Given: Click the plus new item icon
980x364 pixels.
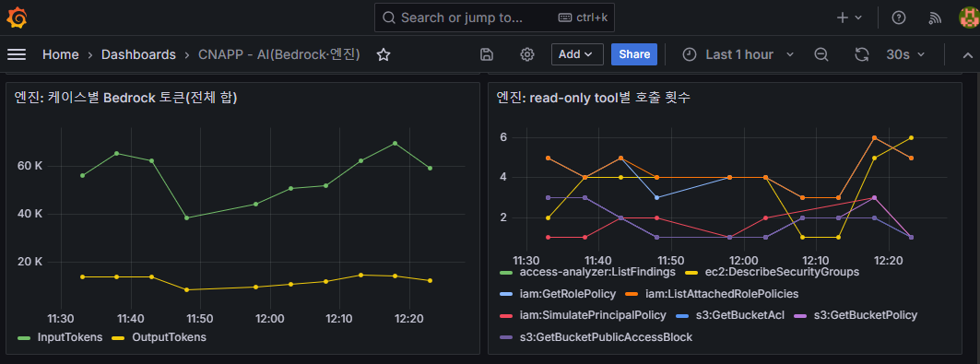Looking at the screenshot, I should (843, 18).
